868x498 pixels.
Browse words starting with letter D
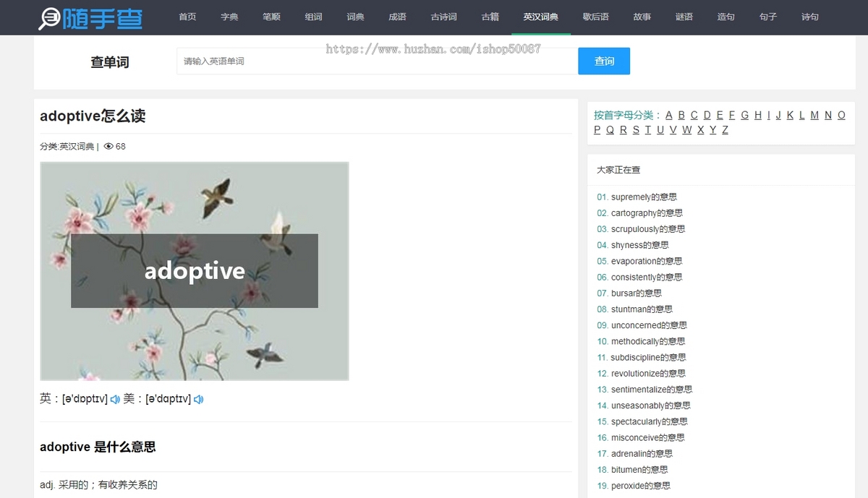[707, 115]
